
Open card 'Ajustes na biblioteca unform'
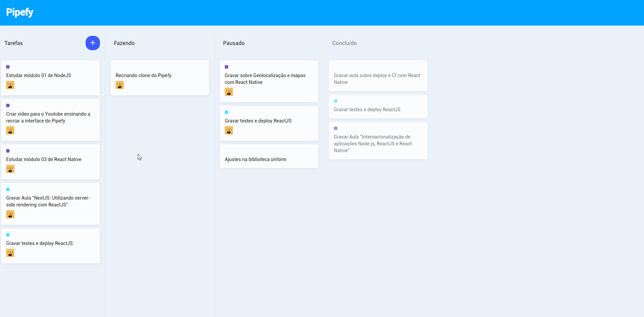pos(269,156)
